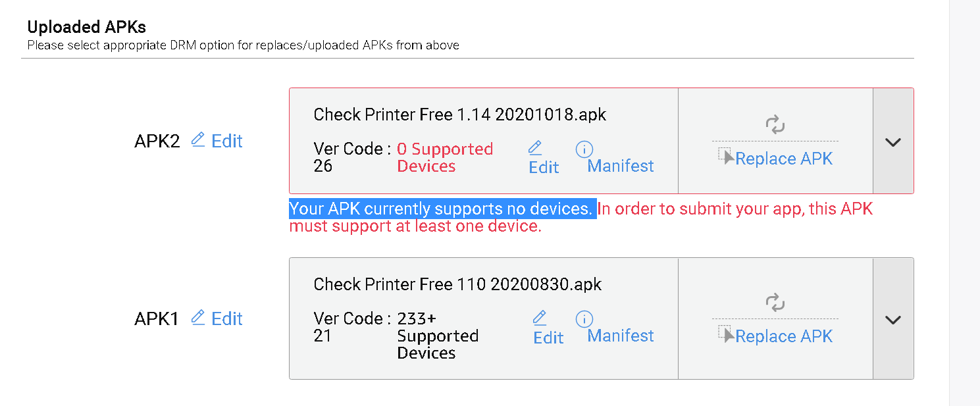Click the pencil Edit icon inside the APK1 card
Screen dimensions: 980x406
(540, 318)
